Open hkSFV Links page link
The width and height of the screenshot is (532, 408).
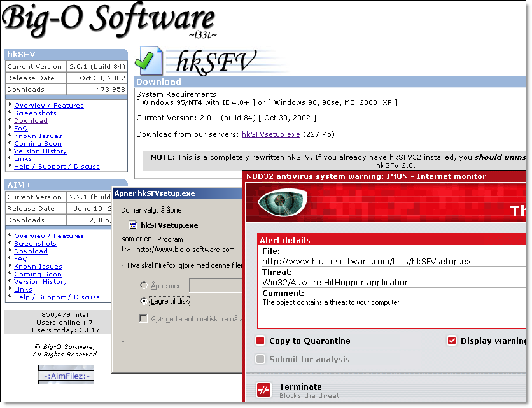pyautogui.click(x=23, y=159)
